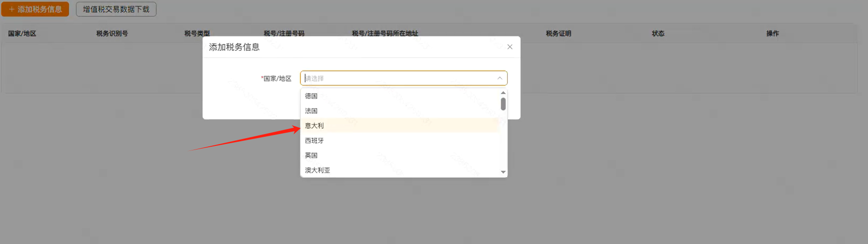Click the 增值税交易数据下载 button
Viewport: 868px width, 244px height.
pyautogui.click(x=116, y=9)
